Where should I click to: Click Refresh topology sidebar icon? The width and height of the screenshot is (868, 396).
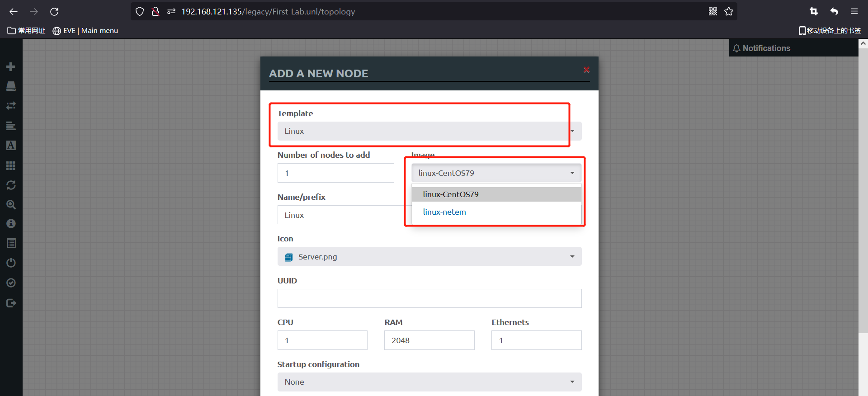pos(11,185)
